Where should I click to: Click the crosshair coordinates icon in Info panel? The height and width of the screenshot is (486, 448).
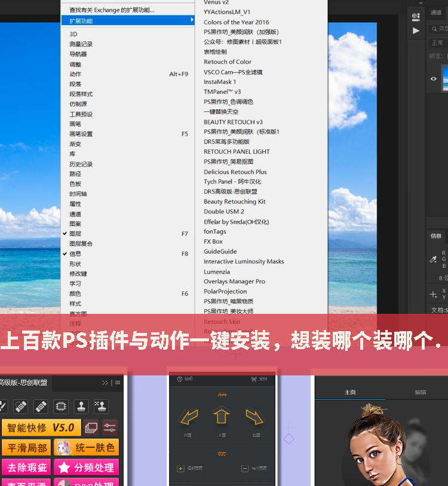pos(433,294)
